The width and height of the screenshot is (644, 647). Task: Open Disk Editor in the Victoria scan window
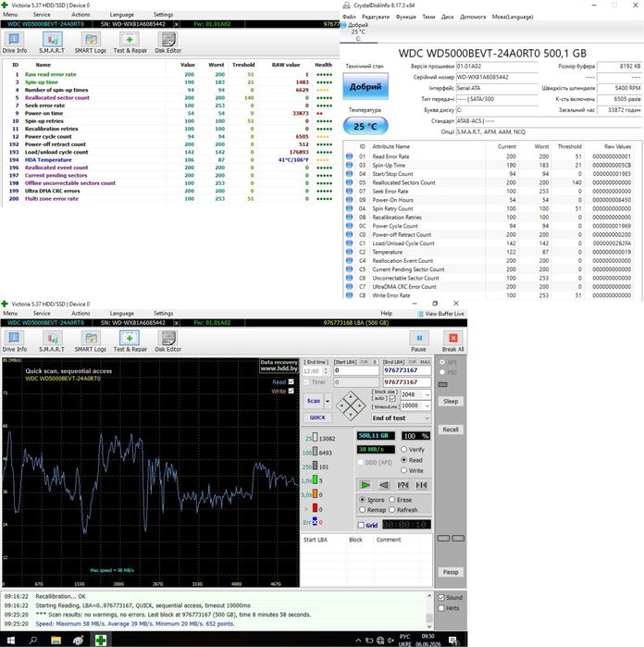point(167,342)
